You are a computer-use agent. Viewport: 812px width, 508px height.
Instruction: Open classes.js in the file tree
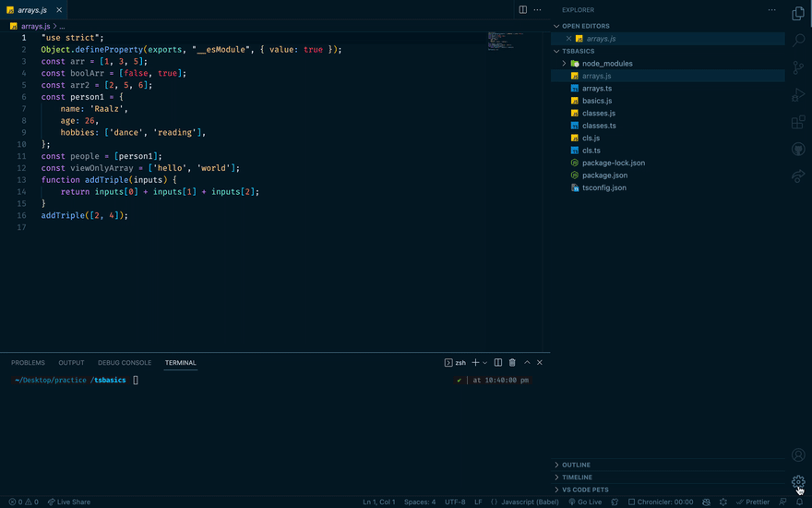click(668, 113)
